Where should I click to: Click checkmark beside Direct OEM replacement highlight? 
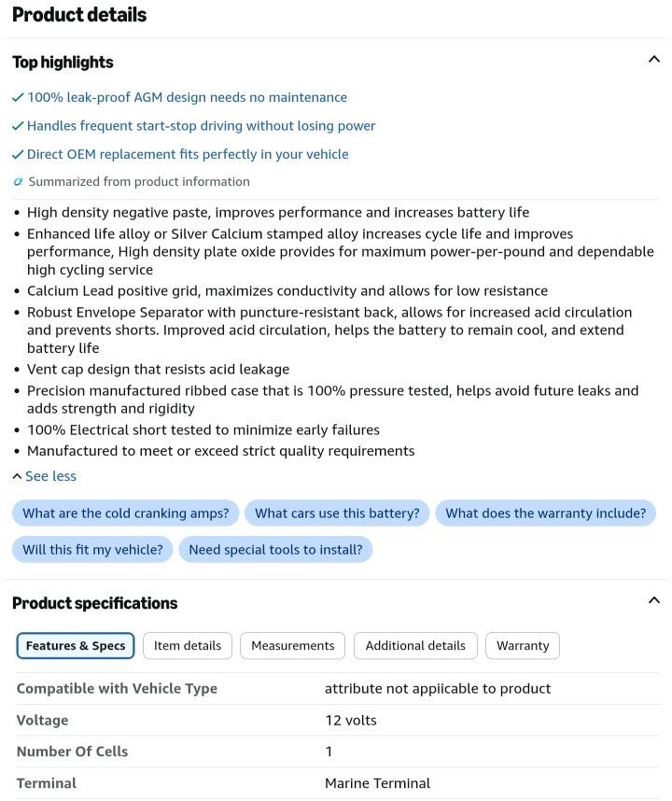pyautogui.click(x=18, y=154)
